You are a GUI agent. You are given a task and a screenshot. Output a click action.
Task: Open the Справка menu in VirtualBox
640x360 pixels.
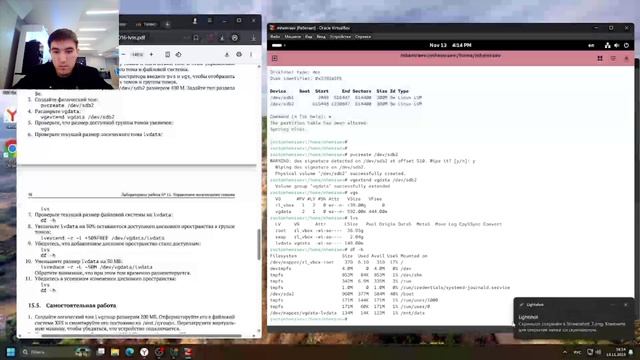click(x=363, y=37)
